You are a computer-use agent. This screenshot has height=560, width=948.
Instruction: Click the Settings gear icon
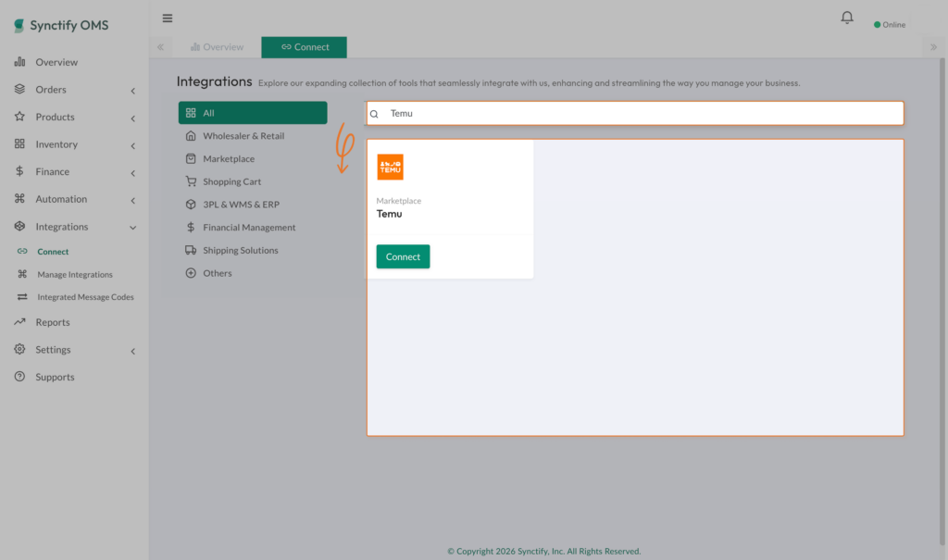pos(20,349)
